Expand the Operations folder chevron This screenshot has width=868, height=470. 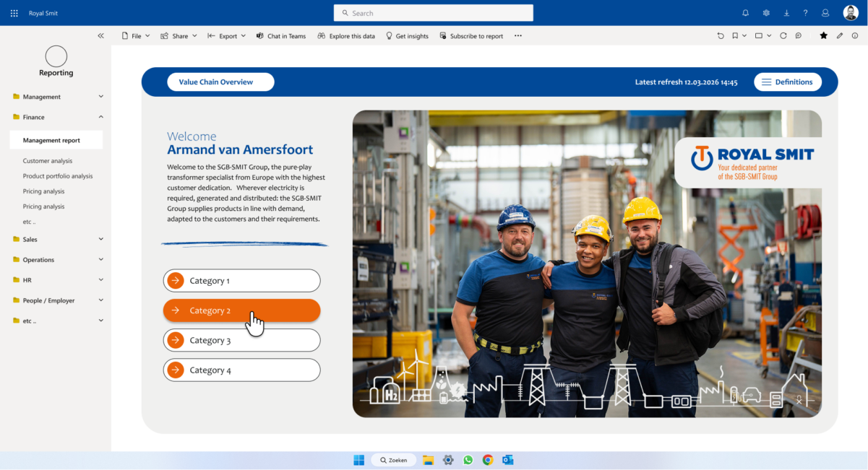100,260
